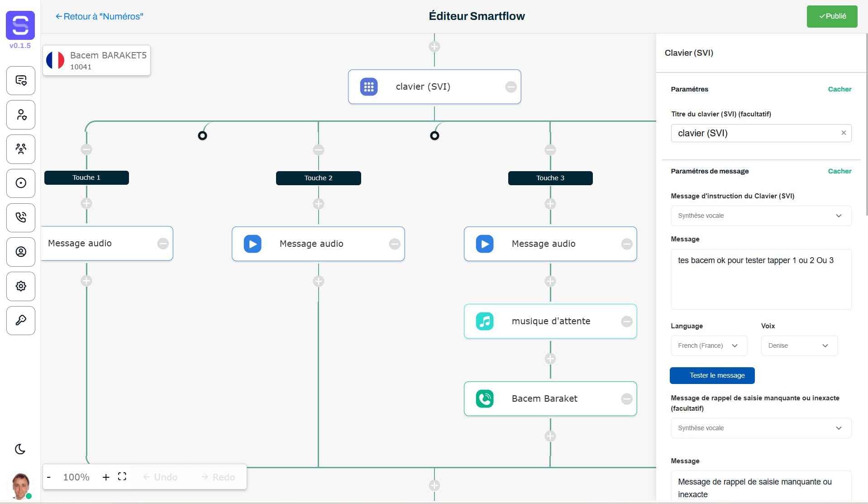
Task: Clear the clavier (SVI) title field
Action: (x=843, y=133)
